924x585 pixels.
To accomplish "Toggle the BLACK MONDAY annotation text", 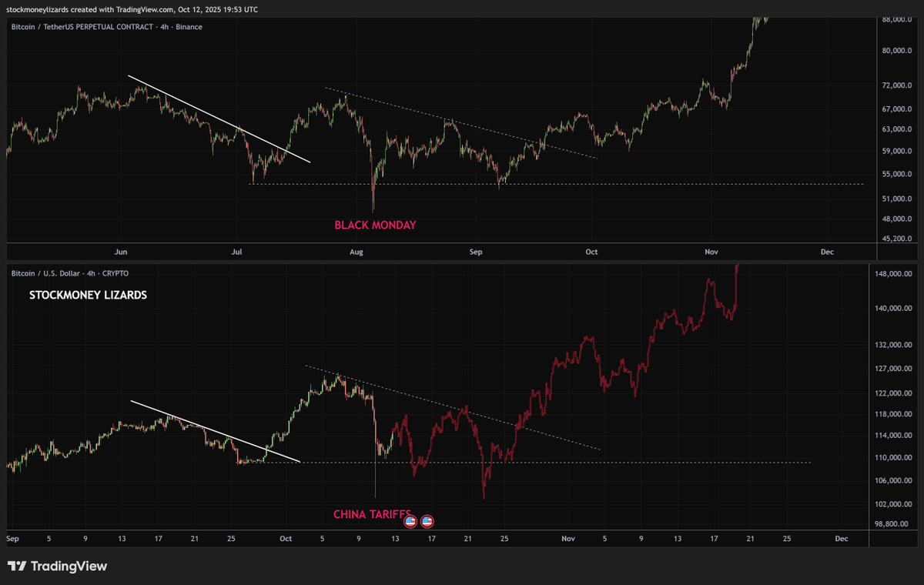I will coord(374,225).
